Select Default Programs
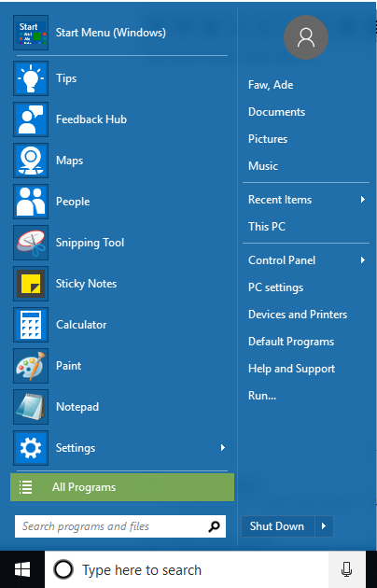This screenshot has width=377, height=588. 291,342
